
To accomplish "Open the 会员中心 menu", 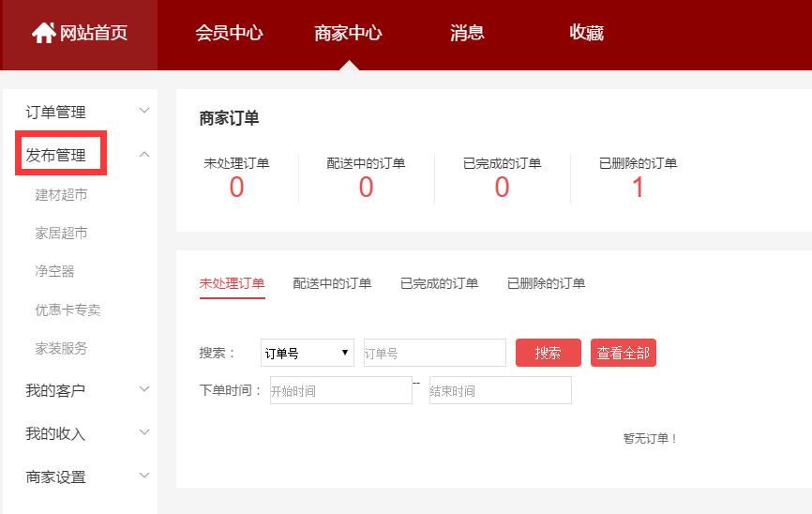I will pyautogui.click(x=229, y=33).
